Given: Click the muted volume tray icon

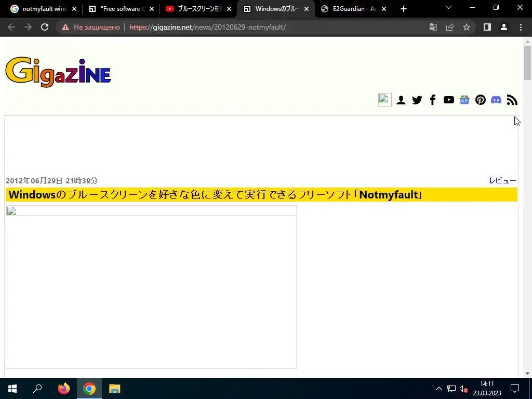Looking at the screenshot, I should 463,389.
